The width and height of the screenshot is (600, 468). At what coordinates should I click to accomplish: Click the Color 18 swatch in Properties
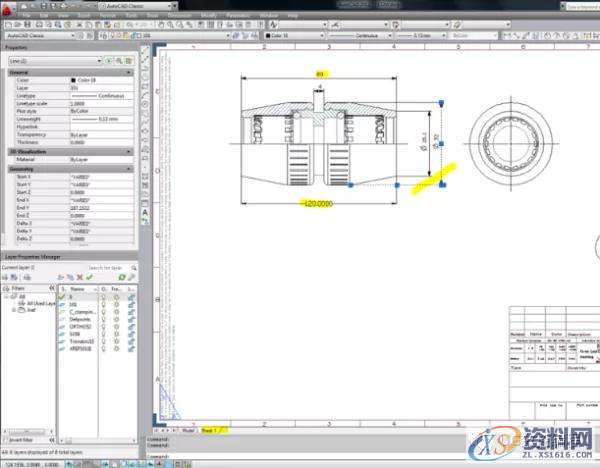coord(73,80)
